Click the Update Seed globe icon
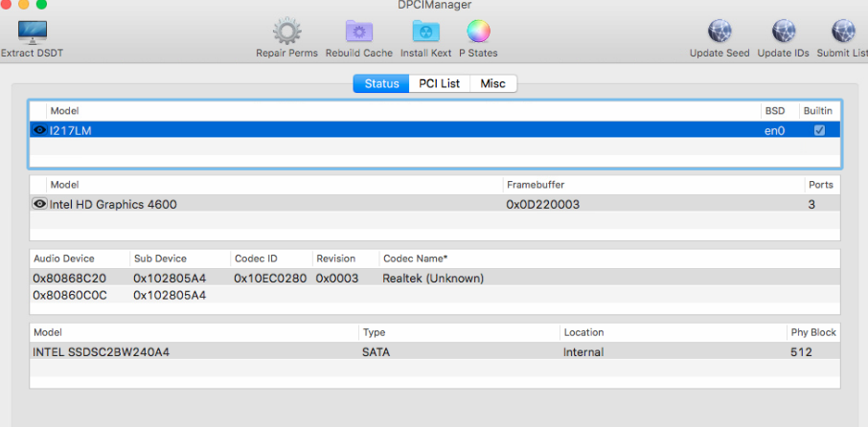The image size is (868, 427). click(x=720, y=33)
